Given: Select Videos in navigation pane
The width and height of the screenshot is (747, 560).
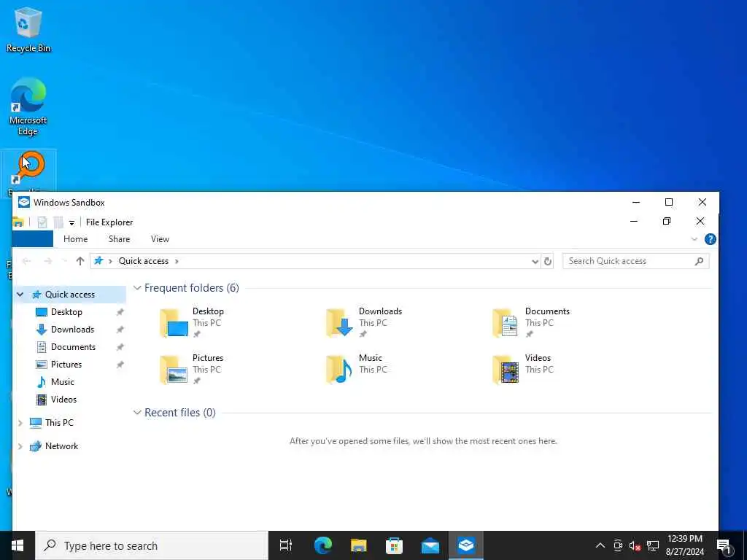Looking at the screenshot, I should tap(64, 400).
